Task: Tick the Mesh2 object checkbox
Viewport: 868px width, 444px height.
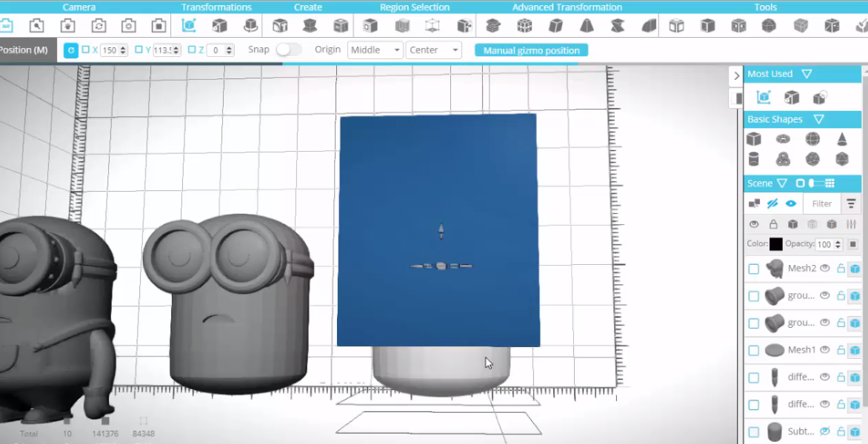Action: click(753, 269)
